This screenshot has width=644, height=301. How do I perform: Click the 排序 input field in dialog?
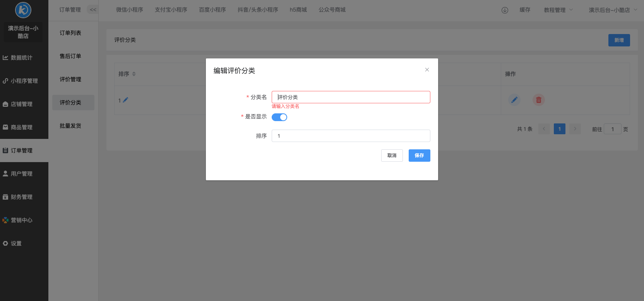tap(351, 136)
